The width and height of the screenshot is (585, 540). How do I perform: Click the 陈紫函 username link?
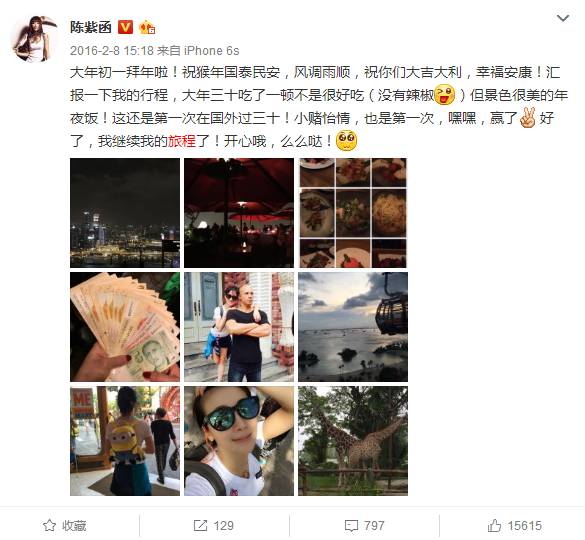click(x=91, y=27)
